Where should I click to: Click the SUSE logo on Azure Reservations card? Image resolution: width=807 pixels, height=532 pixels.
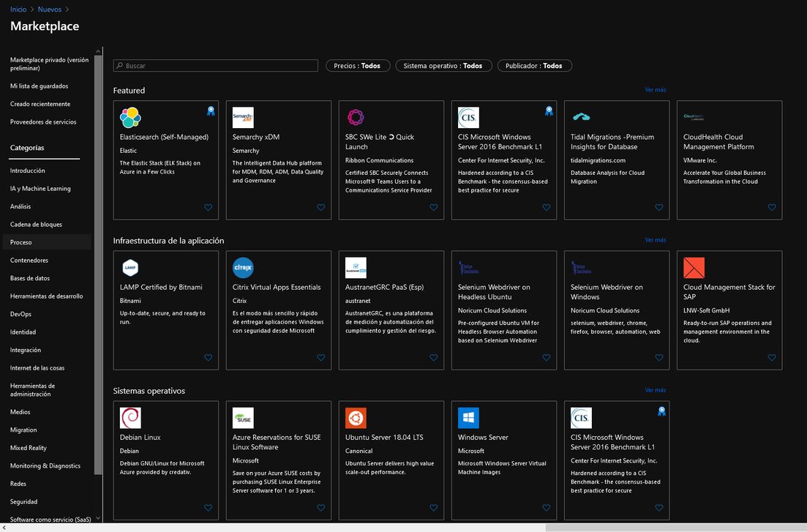[x=243, y=418]
